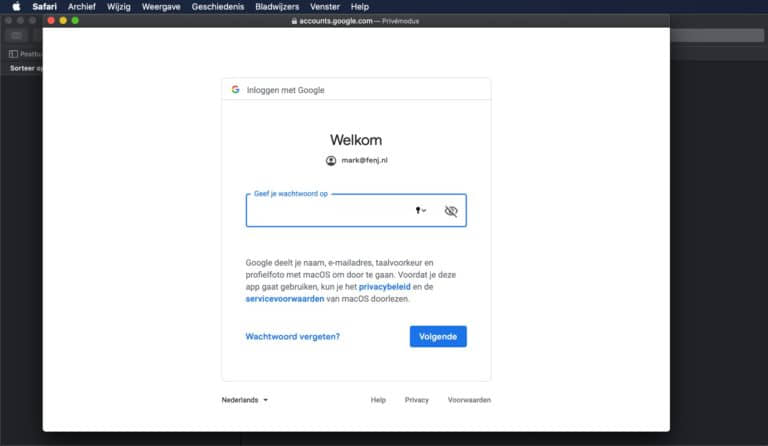The height and width of the screenshot is (446, 768).
Task: Click the account avatar icon beside mark@fenj.nl
Action: point(331,160)
